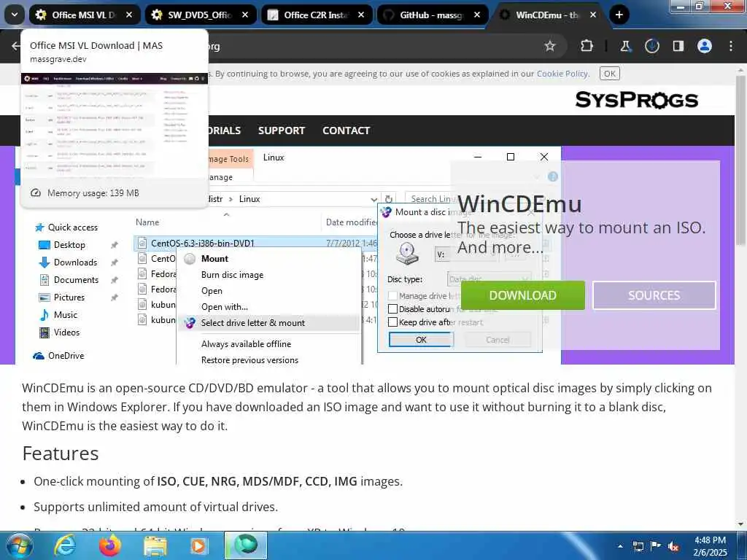Viewport: 747px width, 560px height.
Task: Toggle the Disable autorun checkbox
Action: tap(392, 309)
